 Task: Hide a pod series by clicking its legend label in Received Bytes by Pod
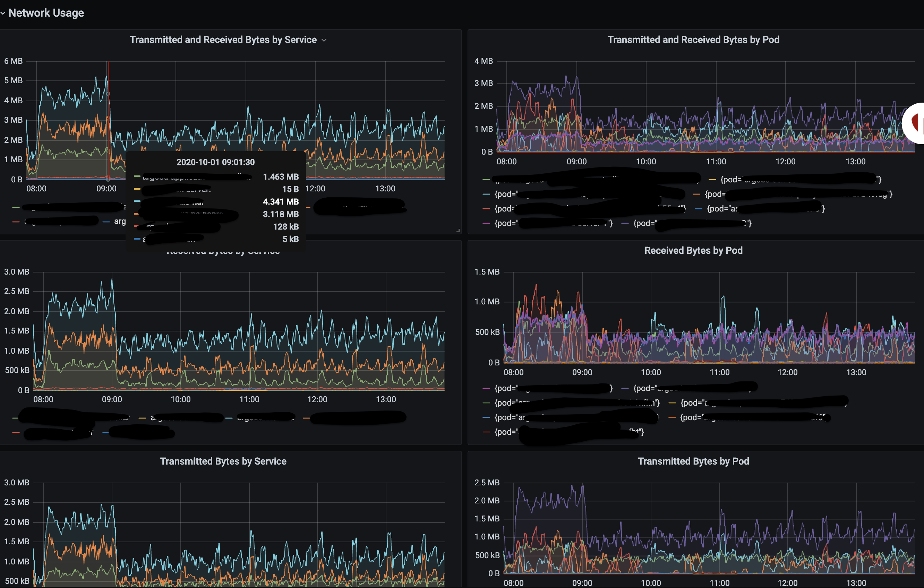pyautogui.click(x=537, y=388)
